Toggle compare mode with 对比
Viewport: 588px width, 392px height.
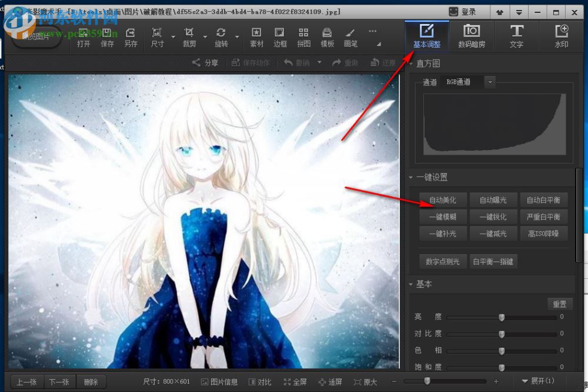(x=260, y=381)
